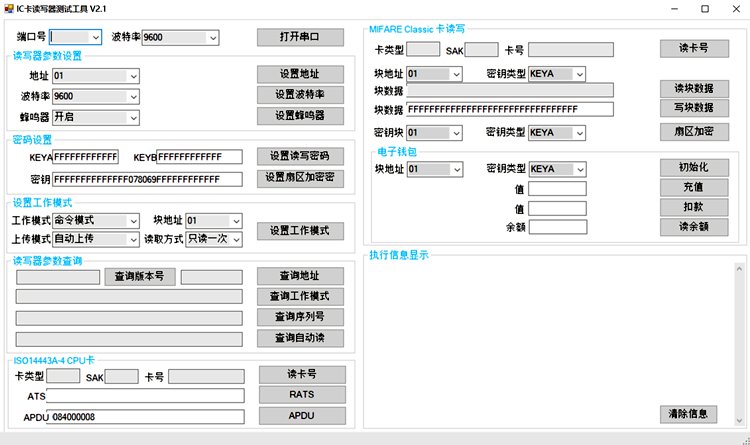
Task: Open the 蜂鸣器 开启 dropdown
Action: [x=96, y=115]
